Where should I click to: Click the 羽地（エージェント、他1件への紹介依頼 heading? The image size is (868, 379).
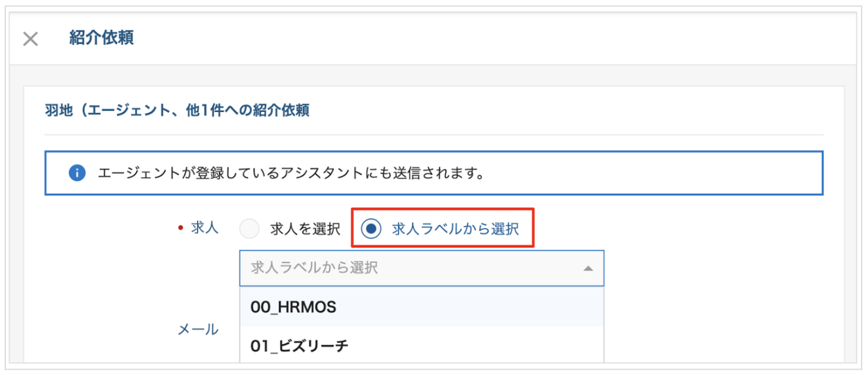pyautogui.click(x=177, y=110)
